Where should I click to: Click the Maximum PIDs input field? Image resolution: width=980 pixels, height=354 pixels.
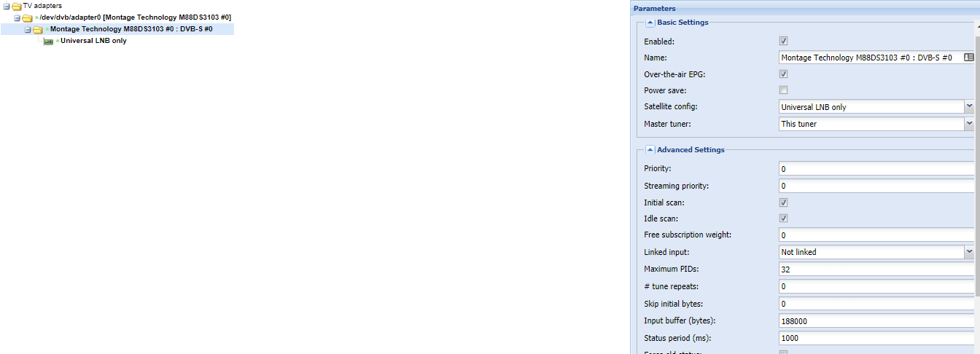click(x=875, y=270)
